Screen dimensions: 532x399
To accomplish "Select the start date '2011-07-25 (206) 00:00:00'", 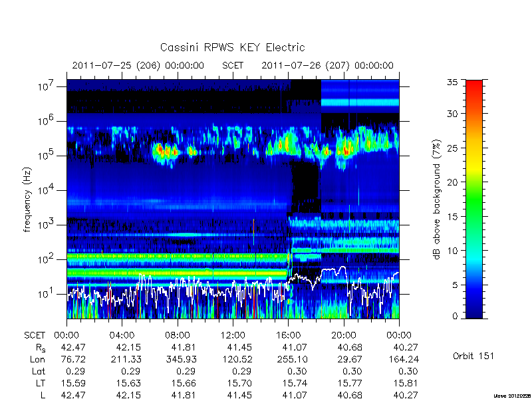I will [138, 65].
